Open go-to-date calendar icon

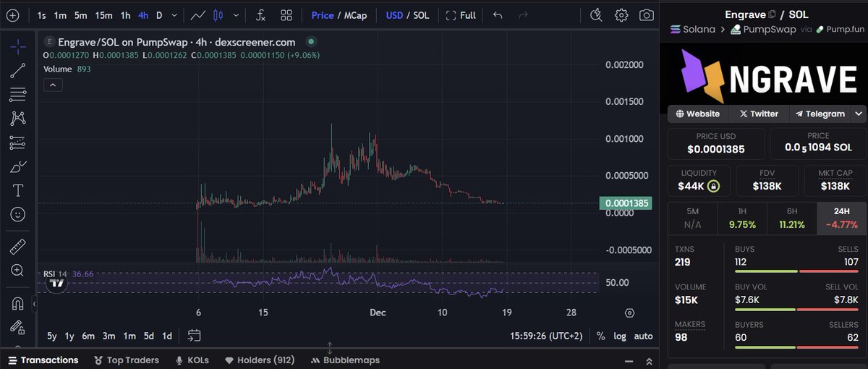tap(194, 336)
